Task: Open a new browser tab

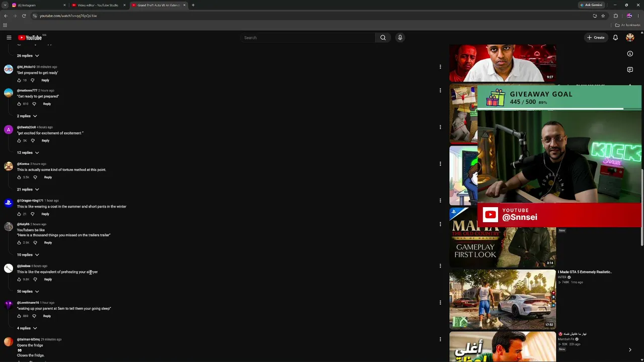Action: click(193, 5)
